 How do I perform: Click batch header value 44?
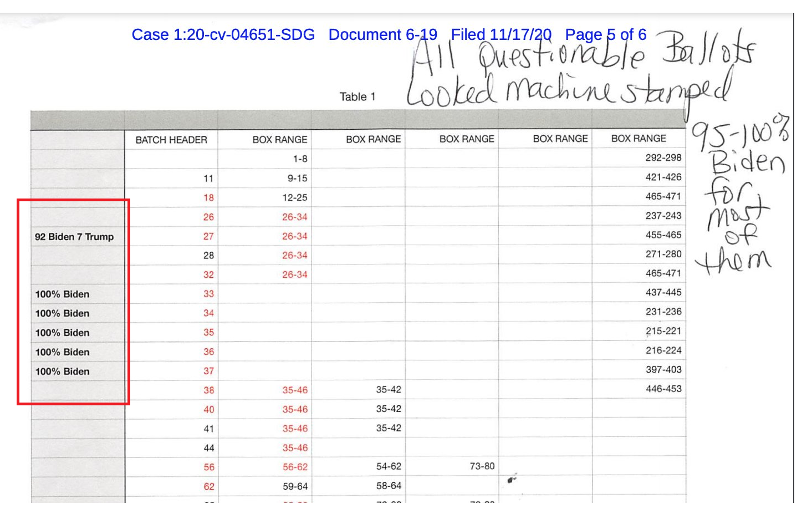[x=208, y=448]
